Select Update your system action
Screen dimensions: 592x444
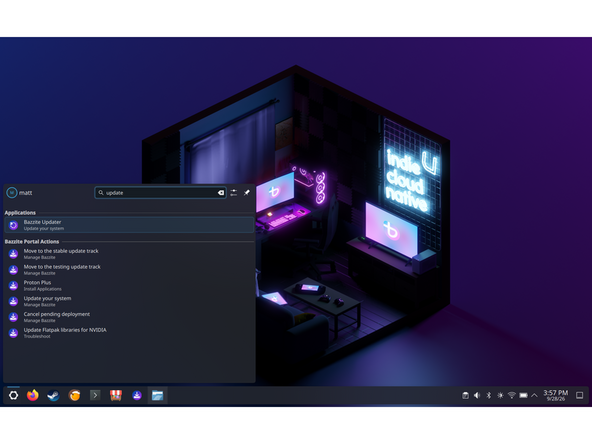[x=129, y=301]
